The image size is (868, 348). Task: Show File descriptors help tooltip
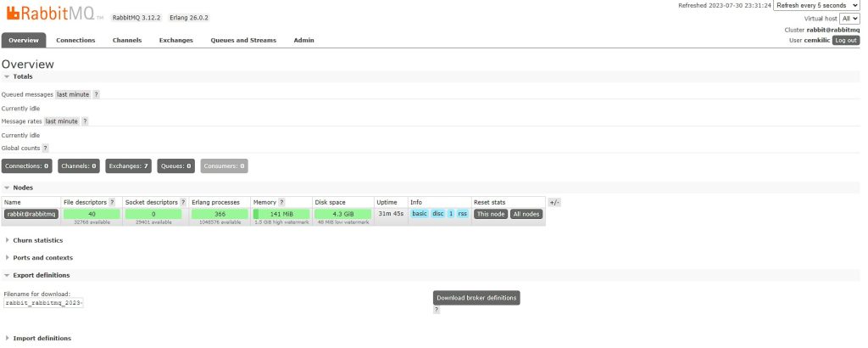(x=112, y=202)
